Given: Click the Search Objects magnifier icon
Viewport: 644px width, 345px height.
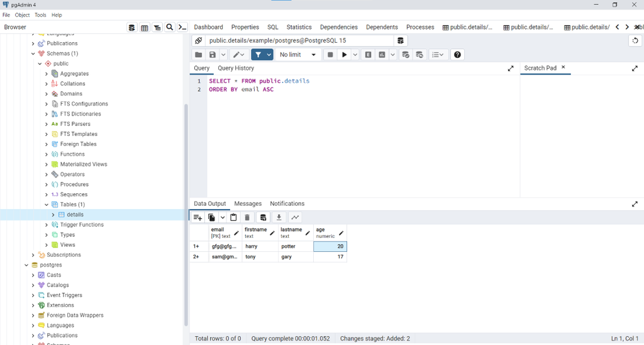Looking at the screenshot, I should point(170,27).
